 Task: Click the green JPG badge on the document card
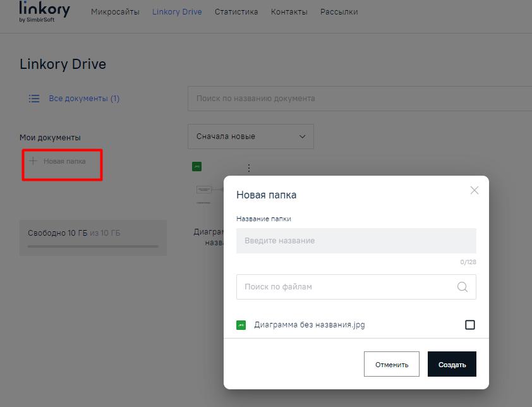(197, 166)
